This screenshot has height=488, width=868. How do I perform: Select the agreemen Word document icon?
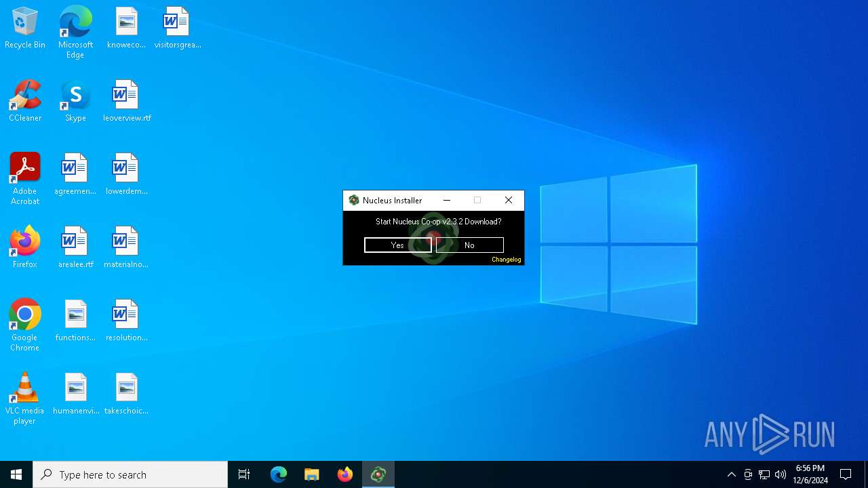[75, 175]
